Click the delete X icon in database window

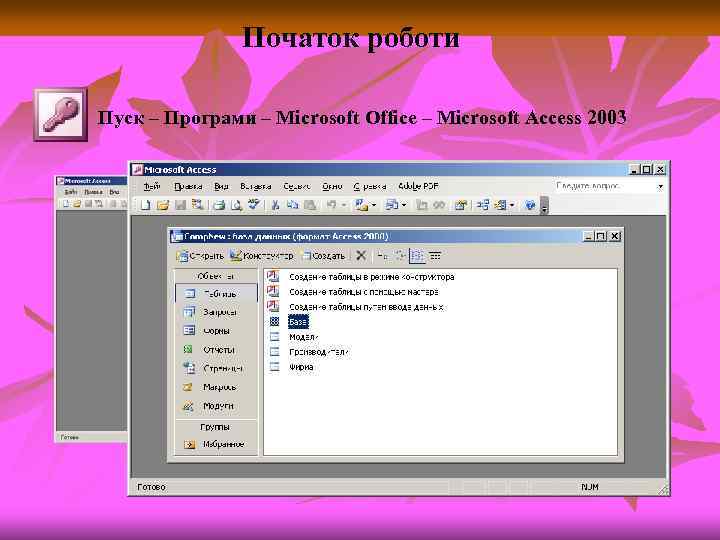(x=361, y=256)
